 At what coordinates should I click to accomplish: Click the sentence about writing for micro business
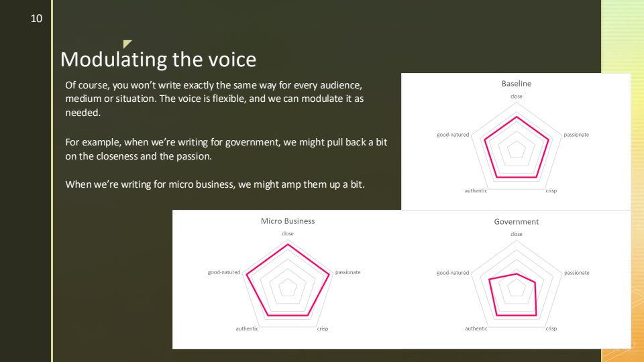click(215, 184)
